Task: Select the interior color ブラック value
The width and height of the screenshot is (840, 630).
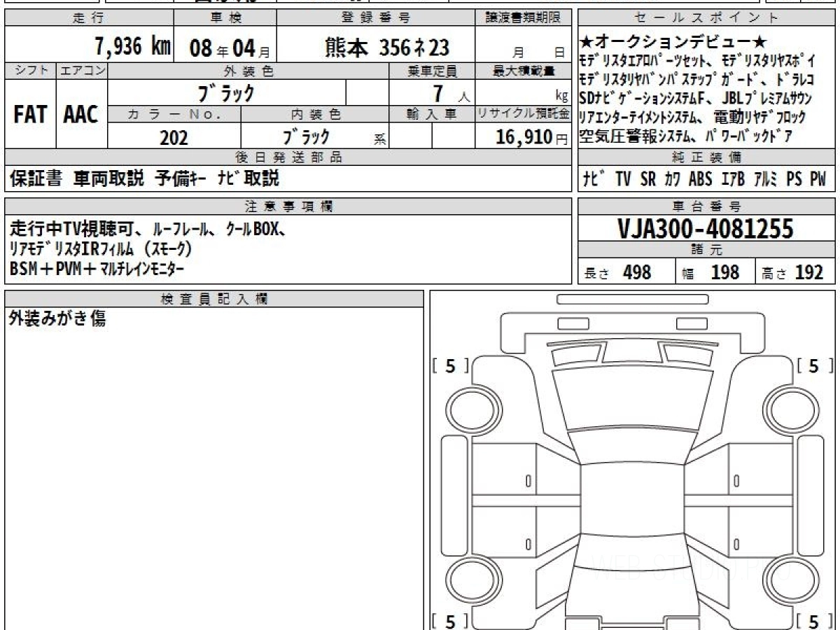Action: pyautogui.click(x=306, y=136)
